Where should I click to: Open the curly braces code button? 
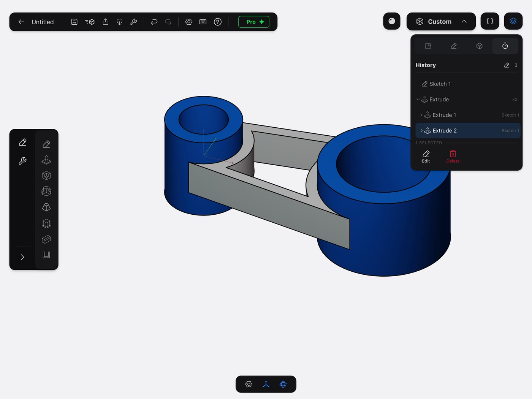490,21
